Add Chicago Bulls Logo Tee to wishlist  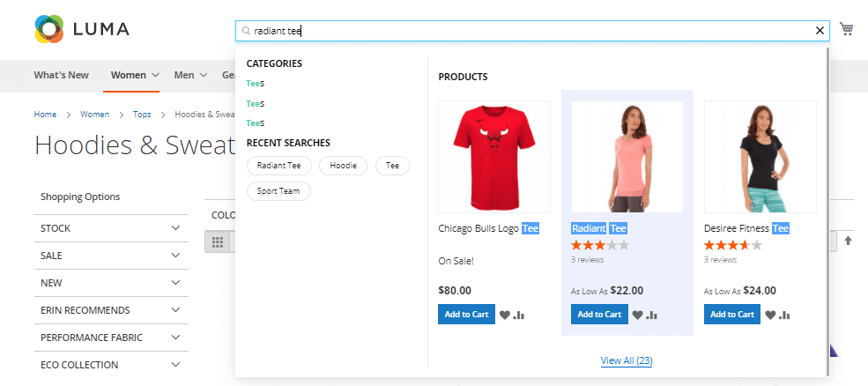[505, 315]
